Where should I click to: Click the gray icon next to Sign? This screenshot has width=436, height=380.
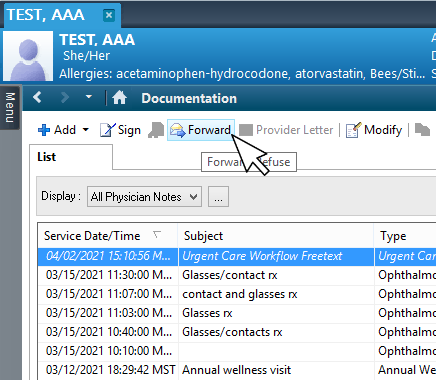point(156,130)
